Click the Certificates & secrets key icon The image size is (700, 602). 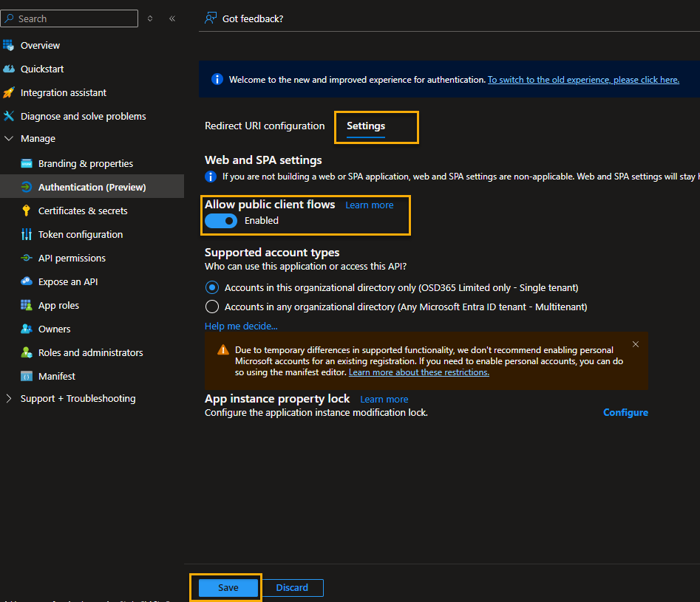tap(27, 211)
